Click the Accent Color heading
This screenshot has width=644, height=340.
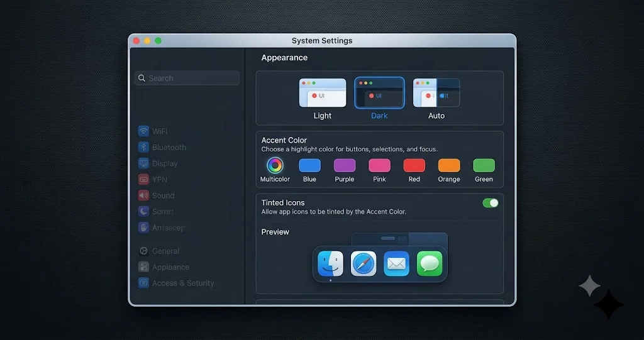[x=284, y=140]
